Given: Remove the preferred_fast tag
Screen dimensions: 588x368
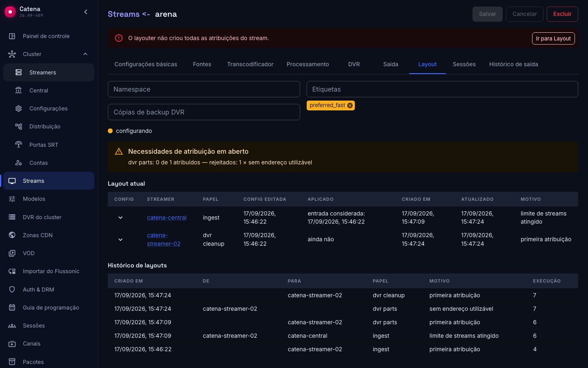Looking at the screenshot, I should tap(350, 105).
